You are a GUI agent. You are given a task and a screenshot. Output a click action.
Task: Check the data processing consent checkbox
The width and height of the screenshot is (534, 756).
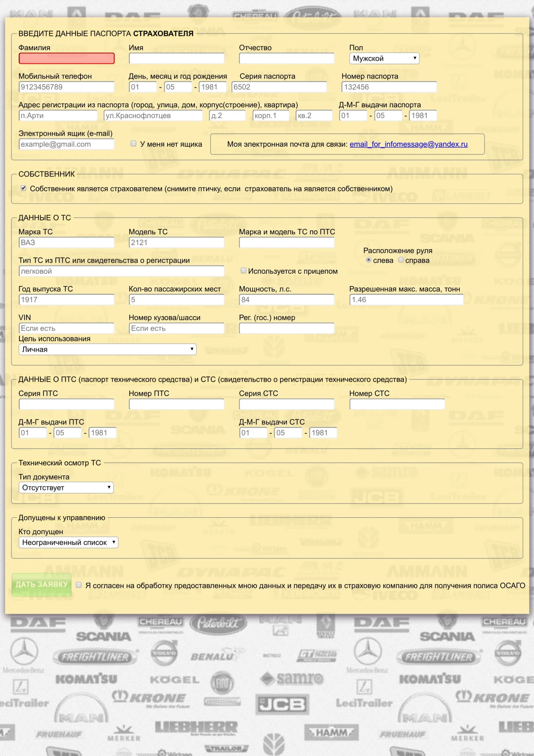[x=79, y=585]
